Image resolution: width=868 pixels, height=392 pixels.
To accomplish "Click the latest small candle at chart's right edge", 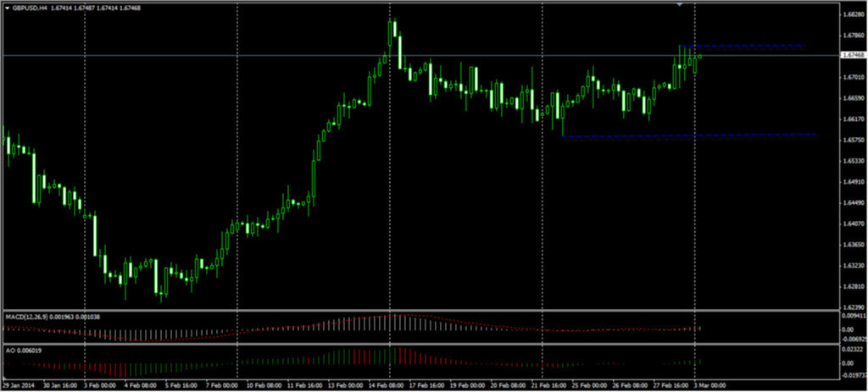I will 700,57.
